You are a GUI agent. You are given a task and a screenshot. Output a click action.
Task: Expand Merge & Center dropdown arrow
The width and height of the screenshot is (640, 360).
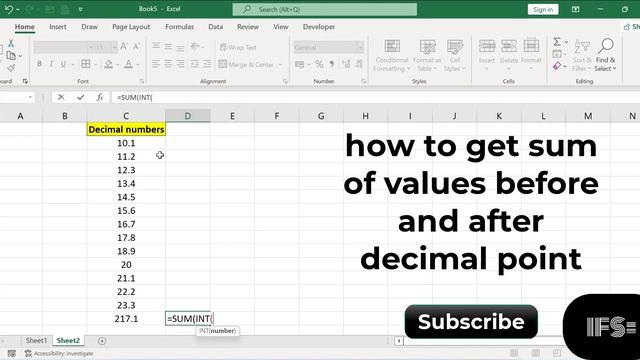click(280, 64)
